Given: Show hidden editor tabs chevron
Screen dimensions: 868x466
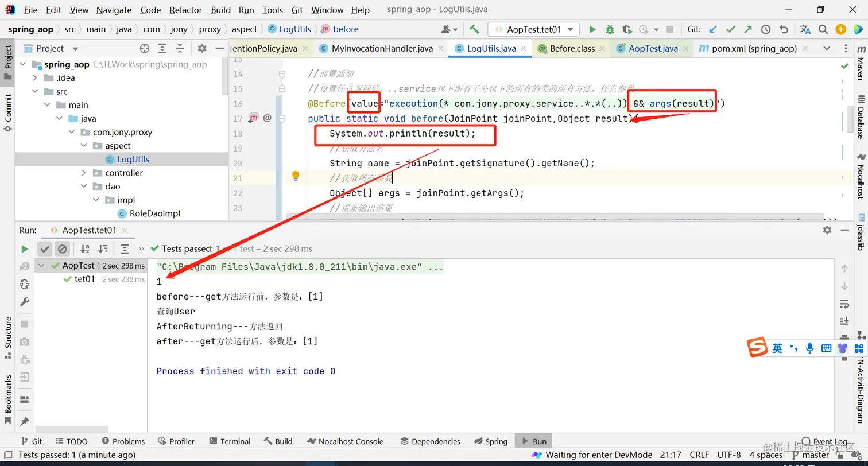Looking at the screenshot, I should click(827, 49).
